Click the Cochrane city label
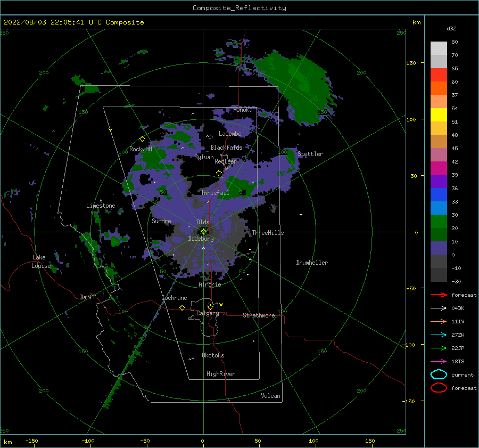The image size is (479, 448). [x=174, y=298]
